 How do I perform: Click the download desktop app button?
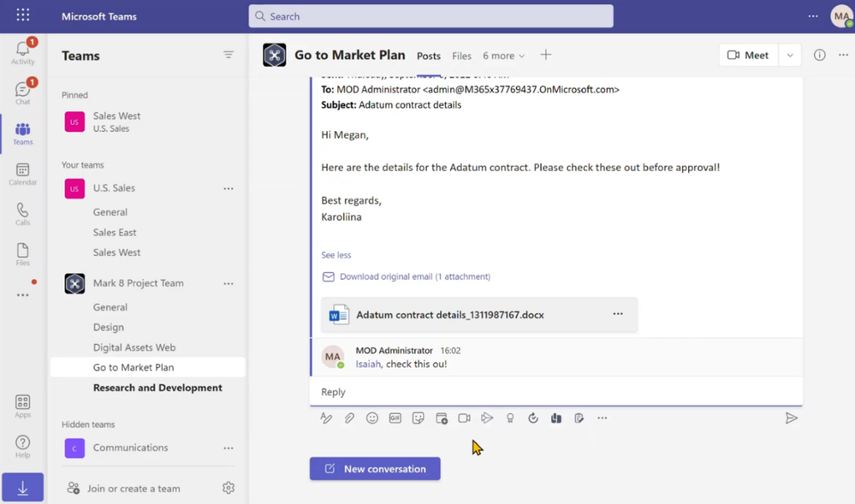tap(22, 487)
